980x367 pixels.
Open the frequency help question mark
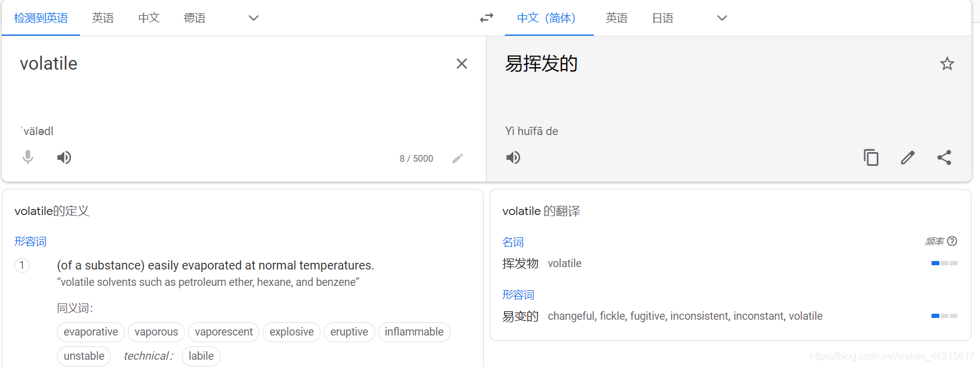click(x=952, y=241)
